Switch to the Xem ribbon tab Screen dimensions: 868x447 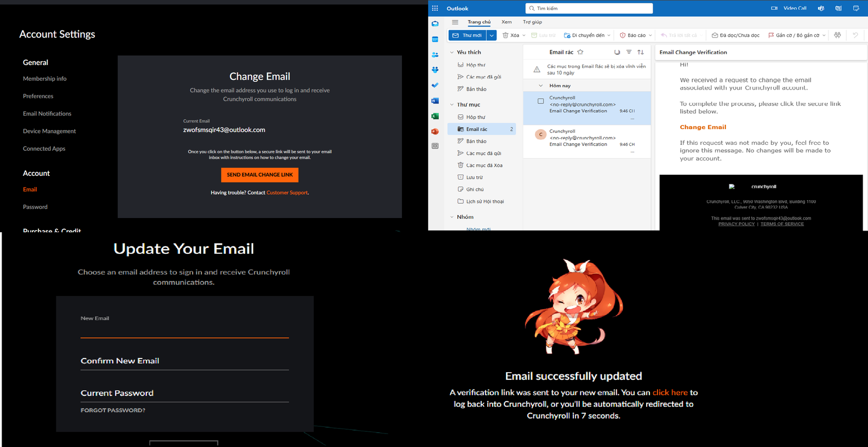click(507, 22)
